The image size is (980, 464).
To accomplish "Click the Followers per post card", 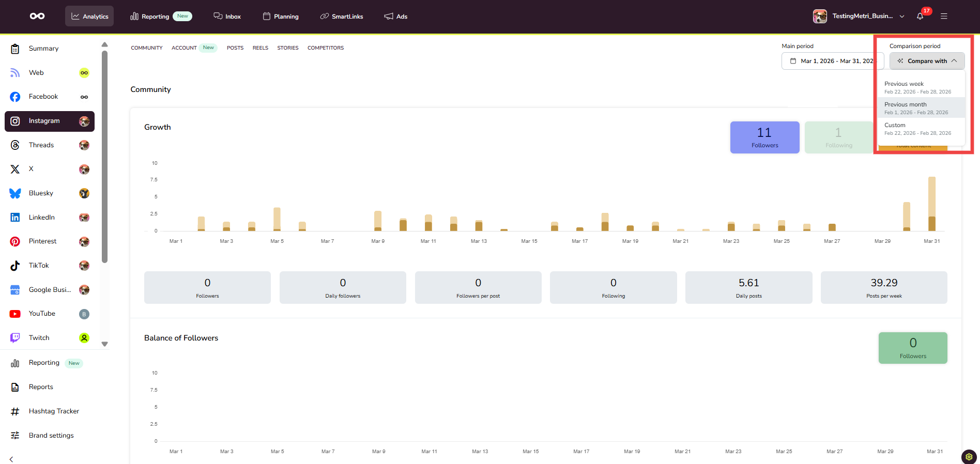I will (478, 288).
